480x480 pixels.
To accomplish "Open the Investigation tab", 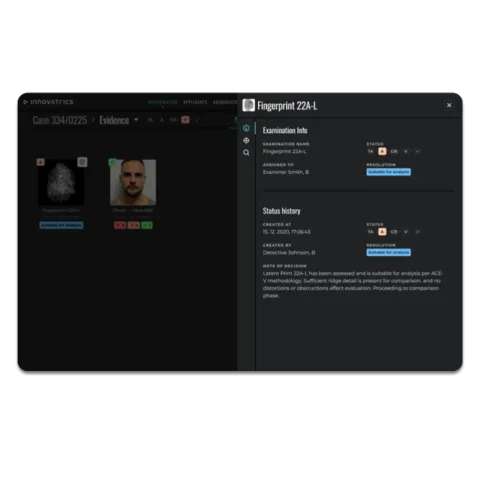I will pos(162,102).
